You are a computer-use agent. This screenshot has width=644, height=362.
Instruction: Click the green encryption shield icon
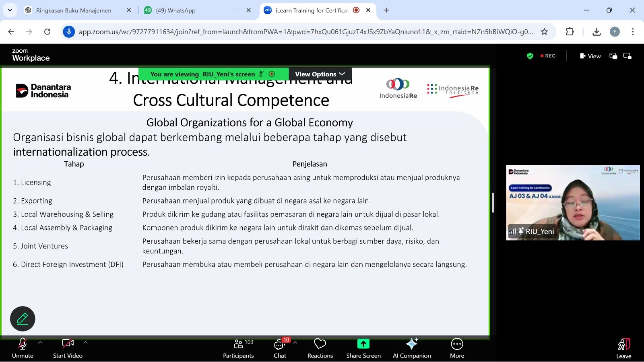[x=530, y=56]
